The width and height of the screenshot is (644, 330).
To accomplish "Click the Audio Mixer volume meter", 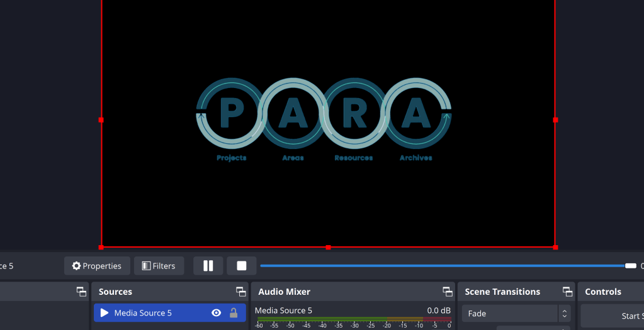I will tap(354, 319).
